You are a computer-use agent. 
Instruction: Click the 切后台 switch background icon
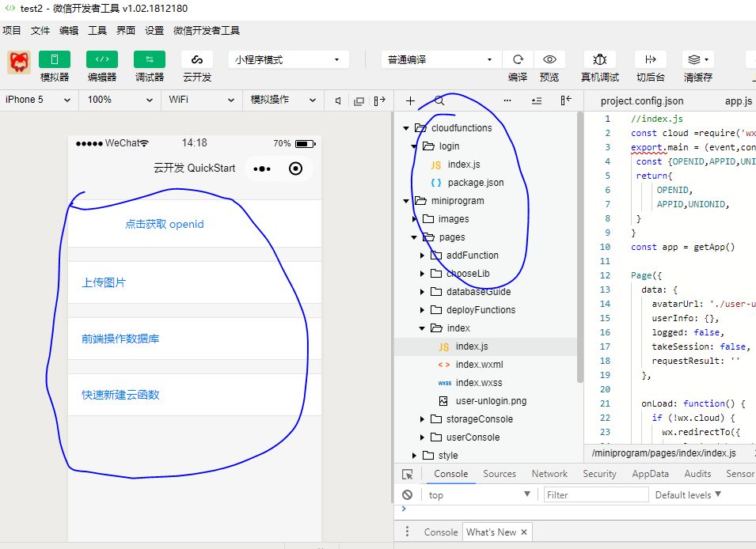pos(651,59)
